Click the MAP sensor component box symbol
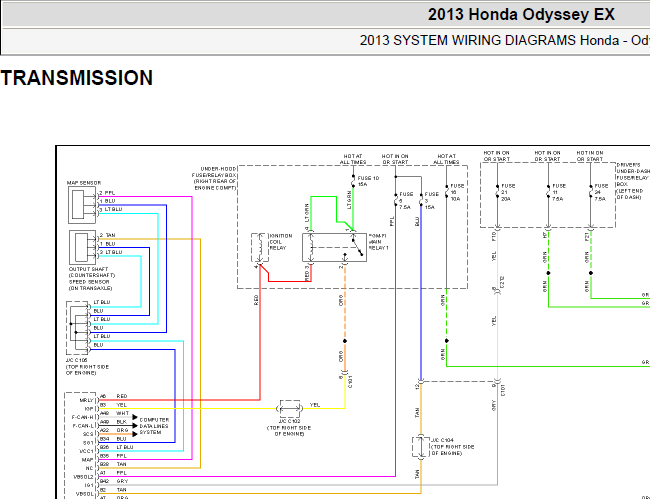The height and width of the screenshot is (499, 650). (82, 205)
